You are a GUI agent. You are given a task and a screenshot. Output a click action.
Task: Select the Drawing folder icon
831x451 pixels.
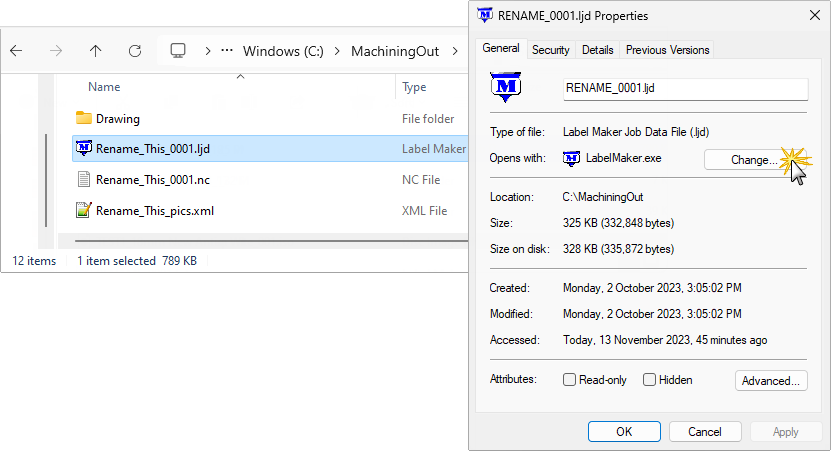pos(84,119)
